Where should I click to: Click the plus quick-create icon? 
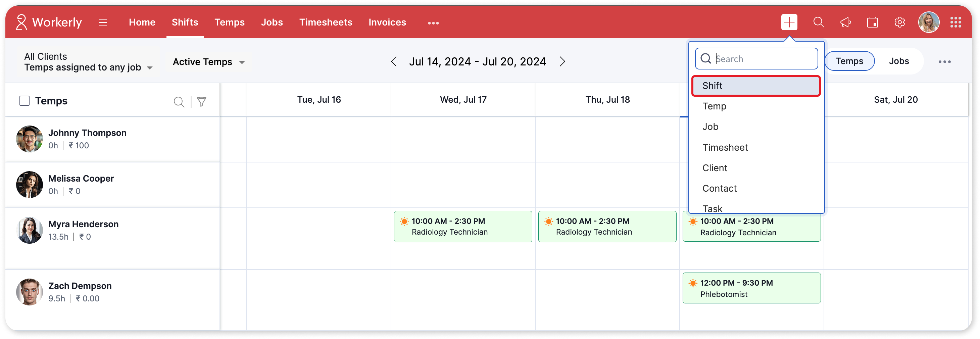click(789, 22)
